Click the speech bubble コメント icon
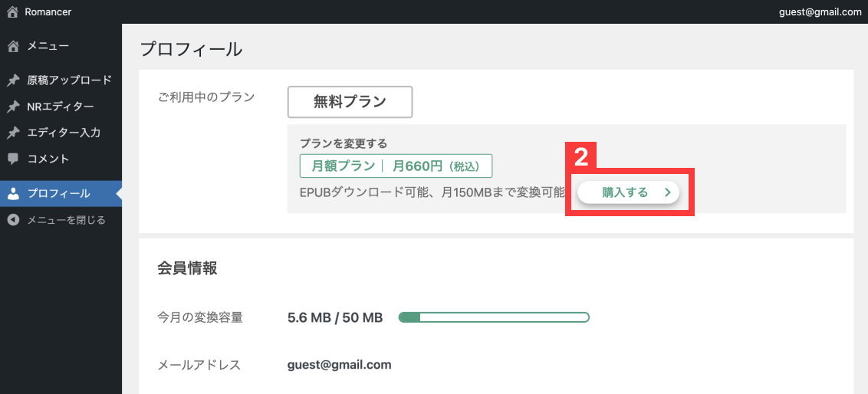The width and height of the screenshot is (868, 394). (13, 159)
